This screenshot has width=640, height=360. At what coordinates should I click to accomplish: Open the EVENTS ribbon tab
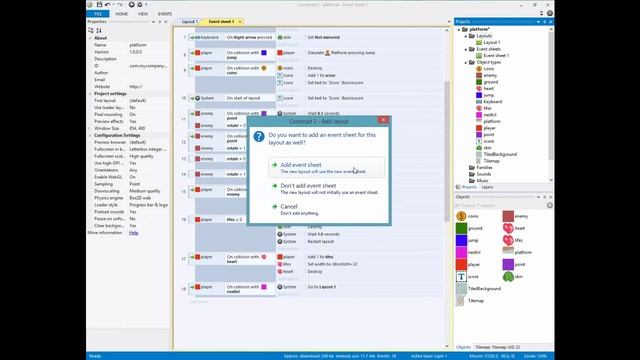pos(165,13)
